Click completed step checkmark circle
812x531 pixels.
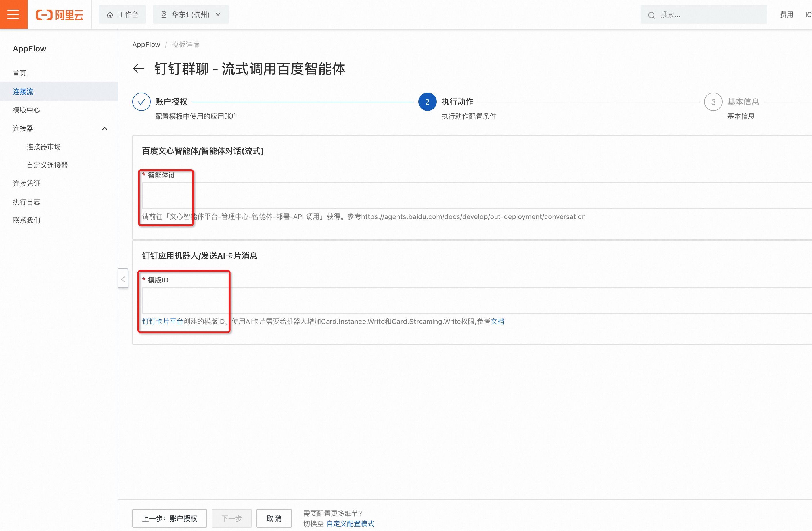click(x=141, y=102)
